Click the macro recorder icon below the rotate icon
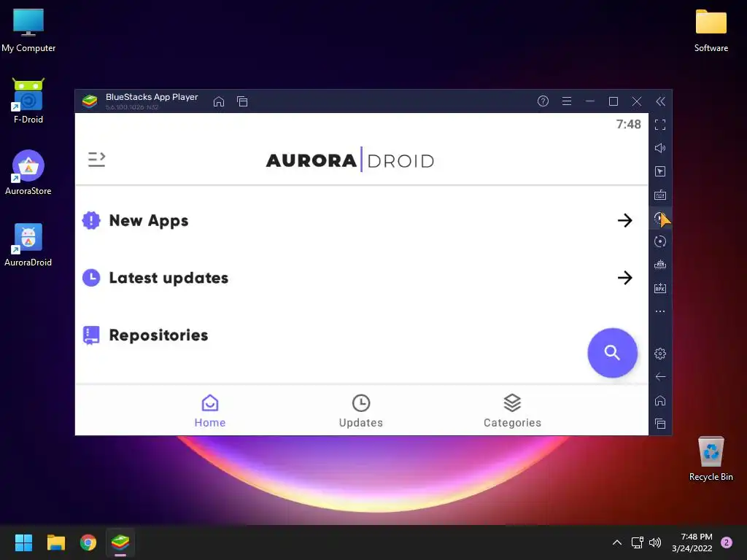747x560 pixels. tap(659, 265)
